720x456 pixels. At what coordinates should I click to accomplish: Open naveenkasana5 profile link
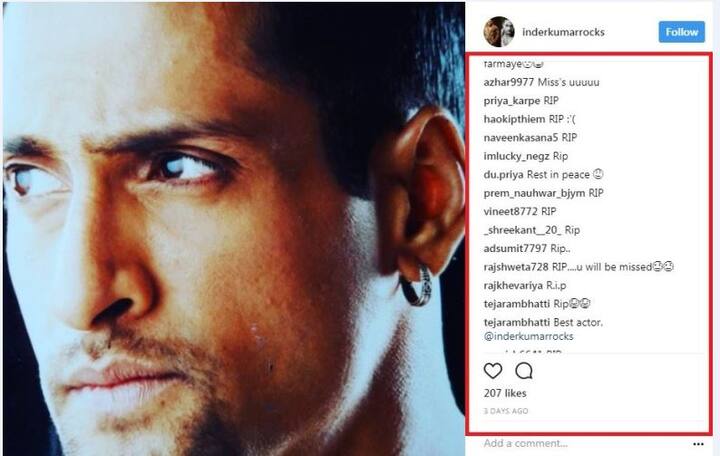click(x=521, y=137)
